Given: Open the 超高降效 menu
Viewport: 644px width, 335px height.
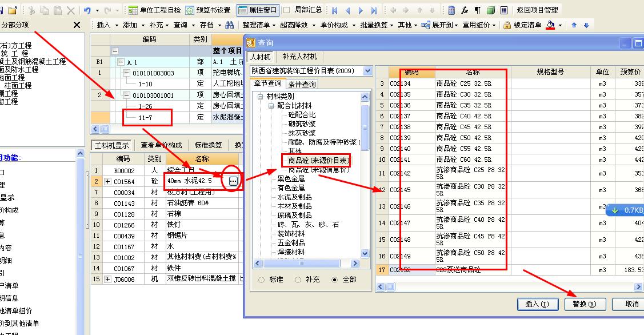Looking at the screenshot, I should [x=298, y=25].
